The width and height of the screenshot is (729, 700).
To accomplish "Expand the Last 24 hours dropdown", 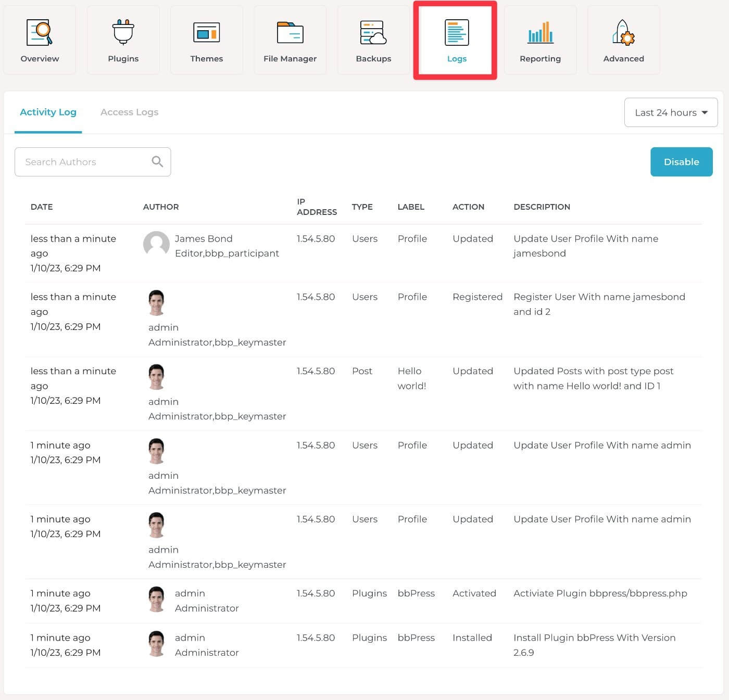I will point(671,112).
